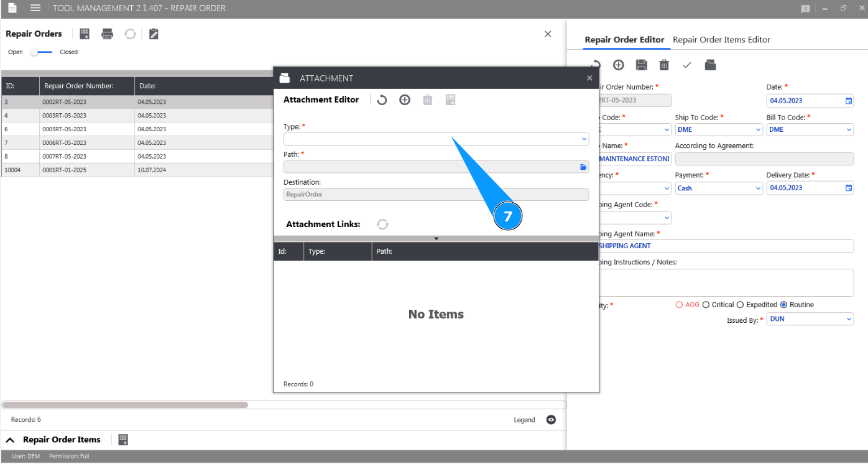Click the attachment Path field
868x464 pixels.
click(x=436, y=167)
